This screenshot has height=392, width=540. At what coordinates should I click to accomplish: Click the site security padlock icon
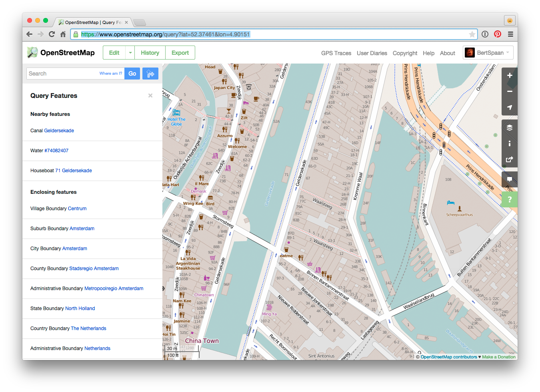coord(76,34)
